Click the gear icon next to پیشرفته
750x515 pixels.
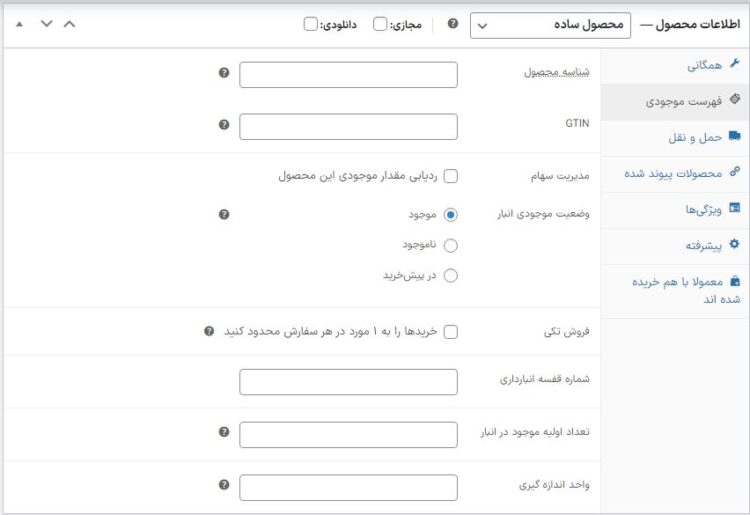coord(735,243)
